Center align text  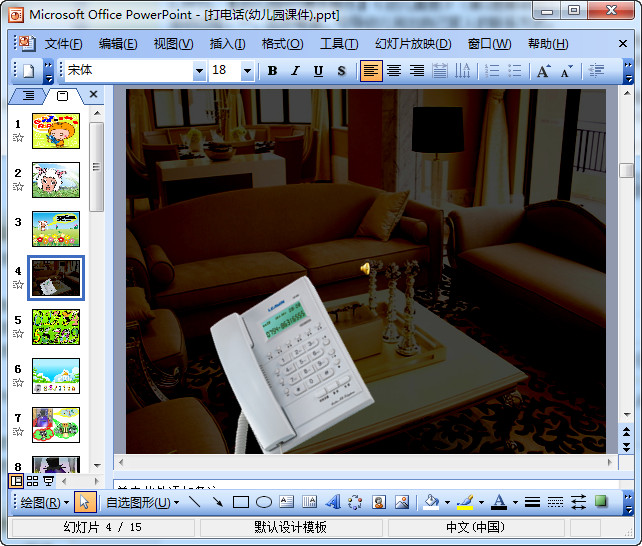(394, 71)
